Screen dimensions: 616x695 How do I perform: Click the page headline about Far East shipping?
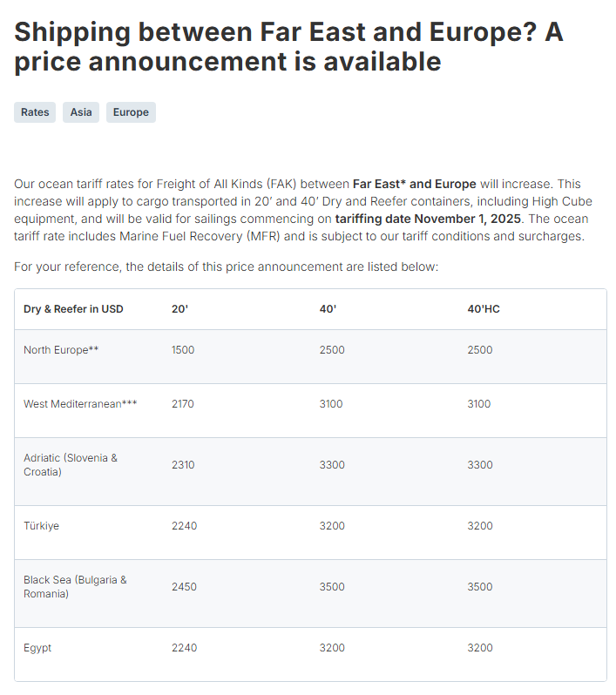coord(288,47)
